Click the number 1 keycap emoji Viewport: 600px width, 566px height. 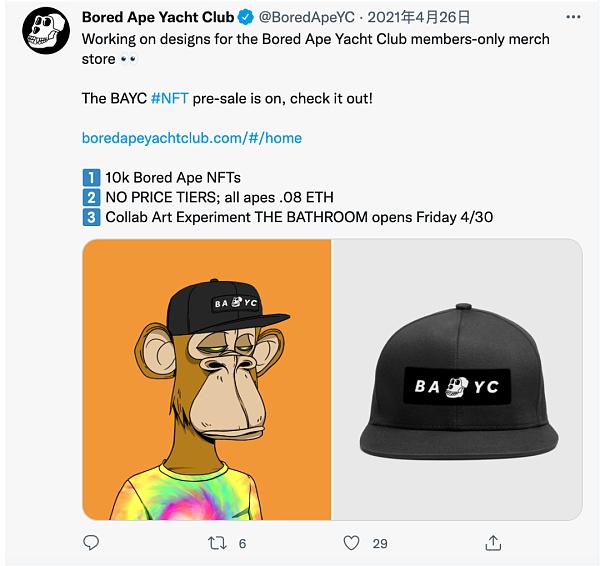coord(91,178)
